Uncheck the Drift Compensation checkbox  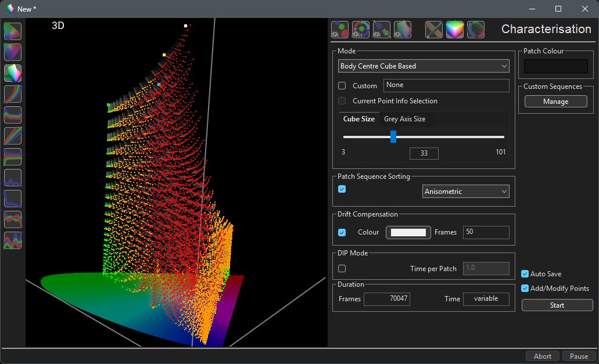pyautogui.click(x=342, y=232)
